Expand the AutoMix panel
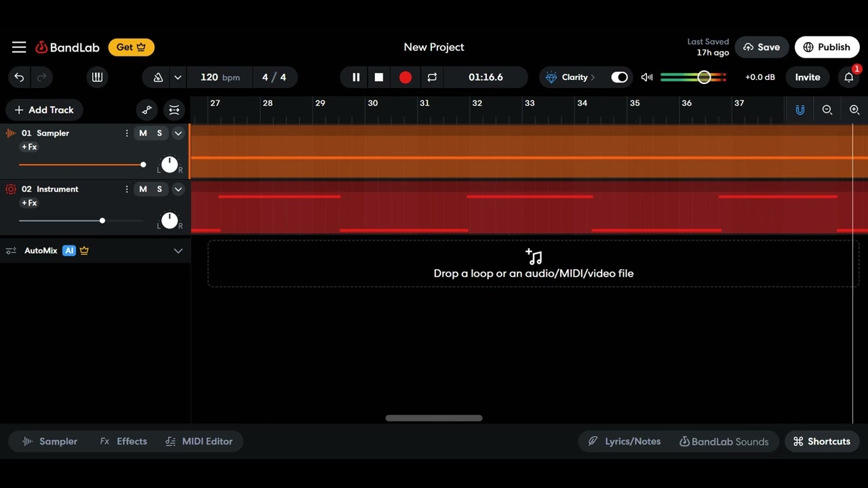This screenshot has width=868, height=488. point(178,251)
